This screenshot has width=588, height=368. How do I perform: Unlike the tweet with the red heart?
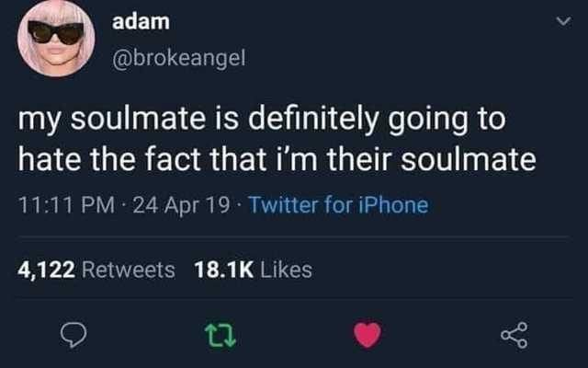(368, 337)
